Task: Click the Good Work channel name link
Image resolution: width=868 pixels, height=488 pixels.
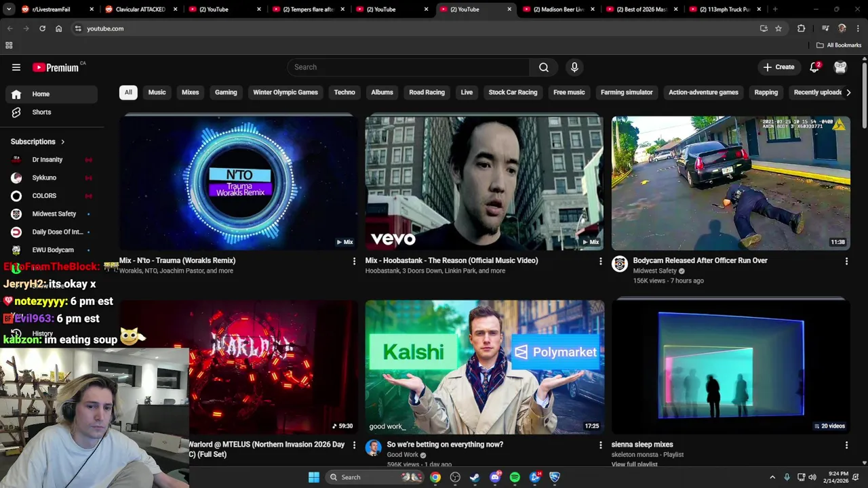Action: click(403, 455)
